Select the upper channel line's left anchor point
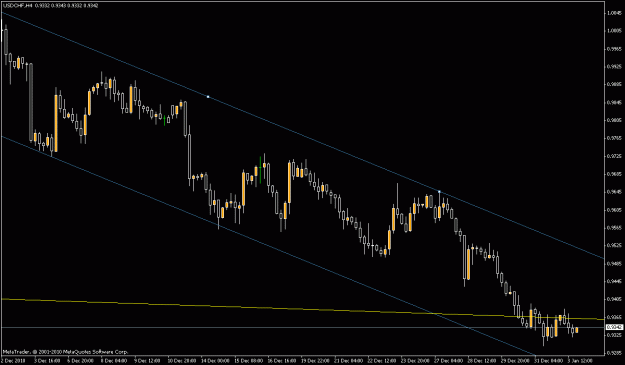625x365 pixels. point(208,97)
